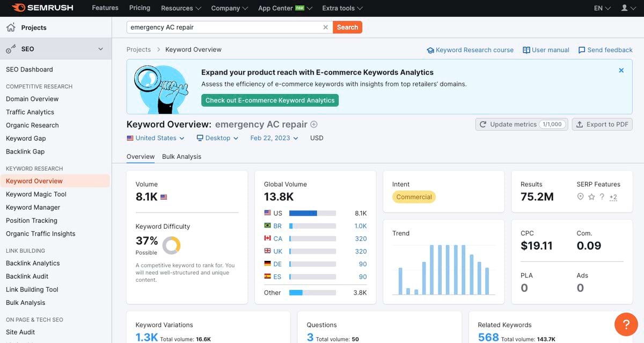Click Send feedback
The height and width of the screenshot is (343, 644).
click(605, 50)
